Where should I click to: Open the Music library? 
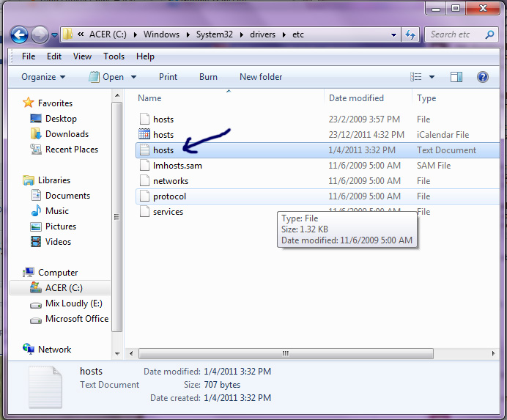point(57,211)
